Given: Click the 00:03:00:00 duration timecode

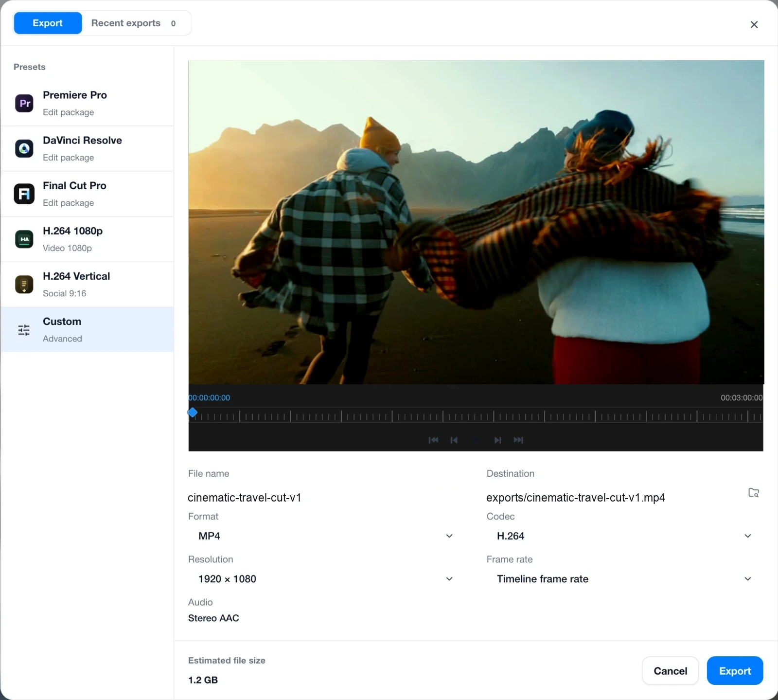Looking at the screenshot, I should click(x=742, y=397).
